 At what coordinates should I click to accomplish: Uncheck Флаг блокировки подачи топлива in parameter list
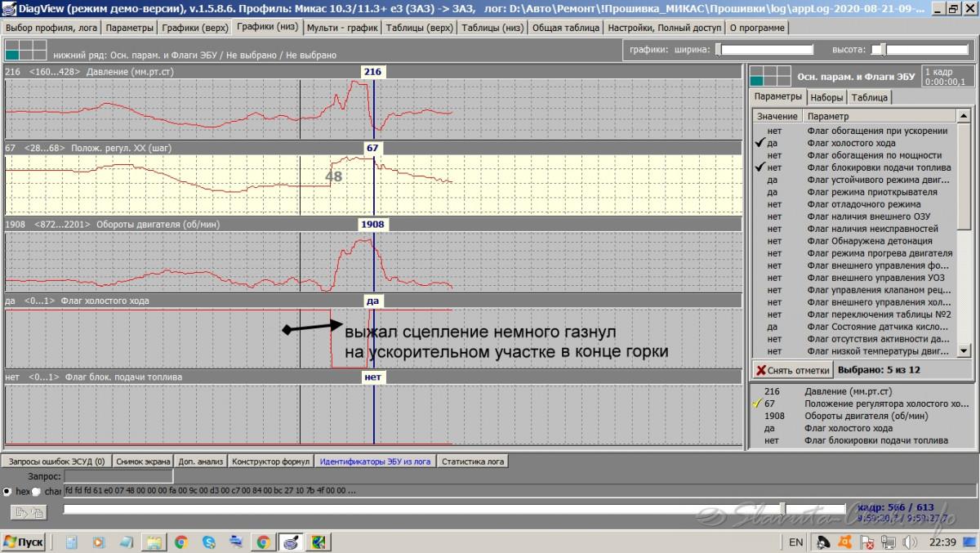pos(760,167)
